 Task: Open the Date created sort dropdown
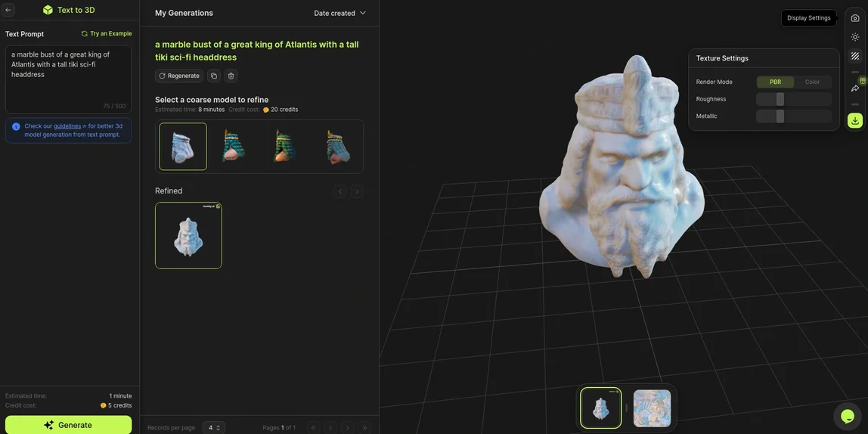tap(340, 14)
